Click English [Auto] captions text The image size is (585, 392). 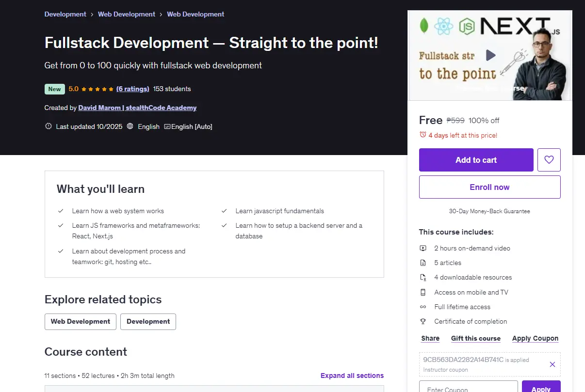(192, 126)
